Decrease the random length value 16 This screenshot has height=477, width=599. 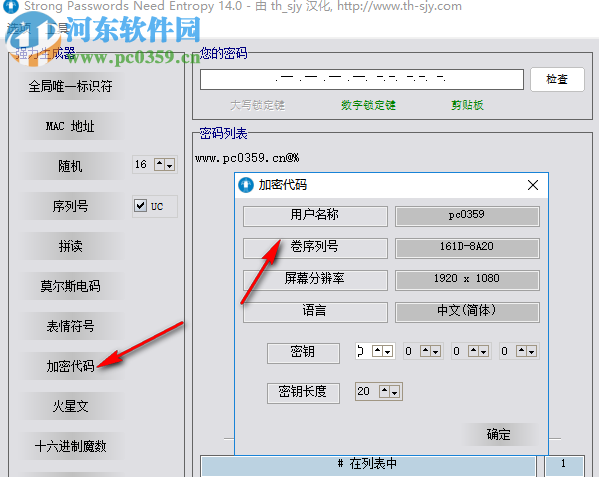[170, 165]
